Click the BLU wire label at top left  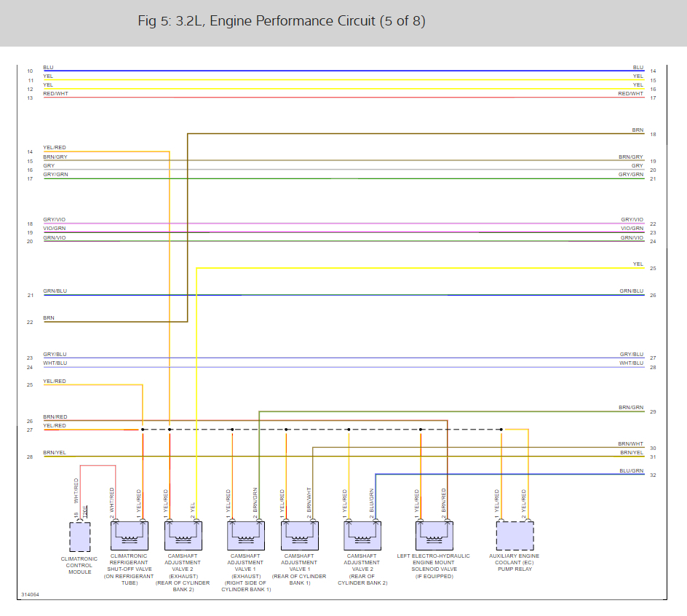click(48, 68)
